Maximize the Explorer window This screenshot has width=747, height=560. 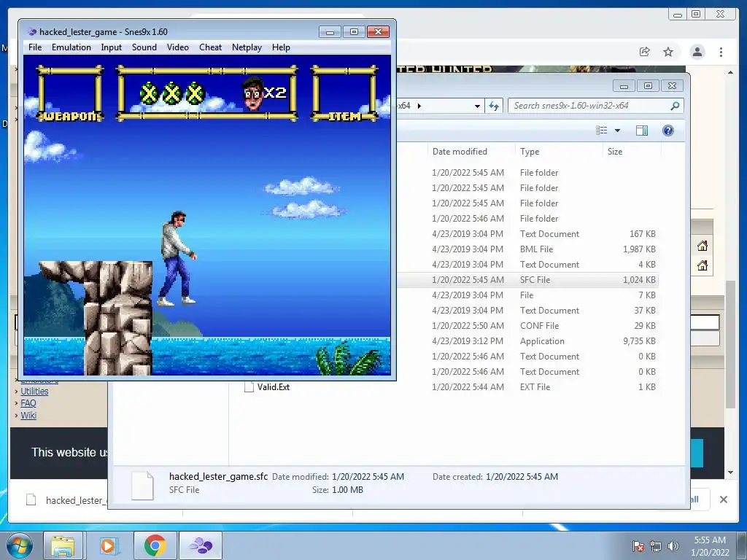pyautogui.click(x=648, y=86)
